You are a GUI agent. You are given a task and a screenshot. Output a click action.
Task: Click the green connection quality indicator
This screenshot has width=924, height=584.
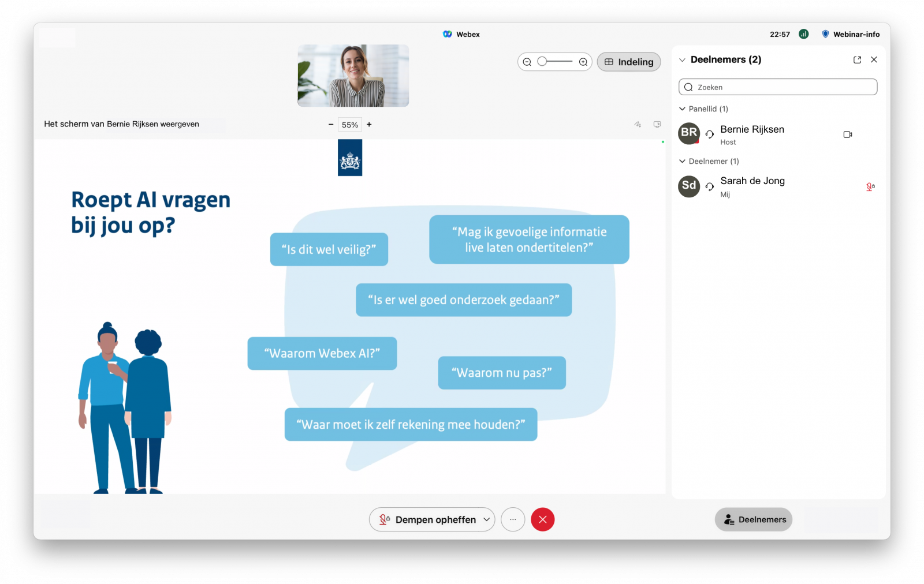coord(803,34)
